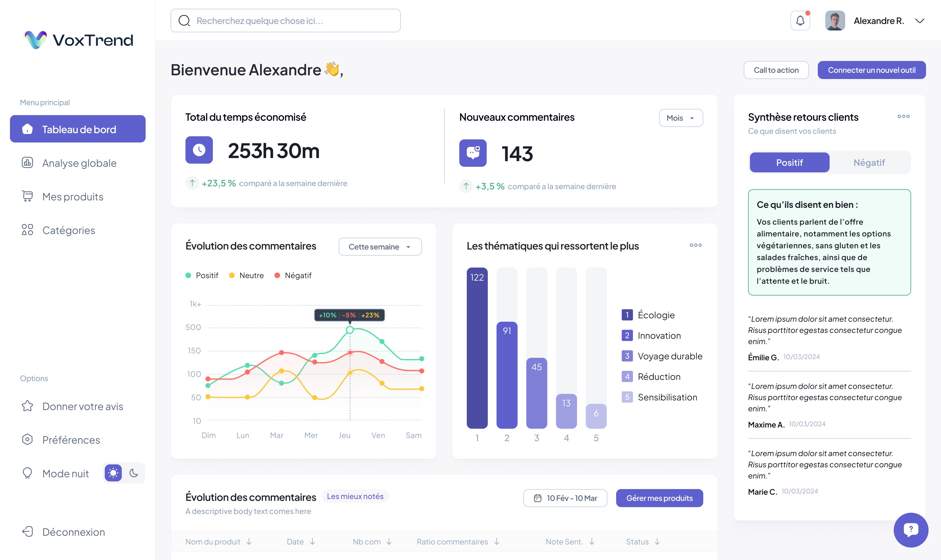Click the search magnifier icon
941x560 pixels.
point(184,21)
